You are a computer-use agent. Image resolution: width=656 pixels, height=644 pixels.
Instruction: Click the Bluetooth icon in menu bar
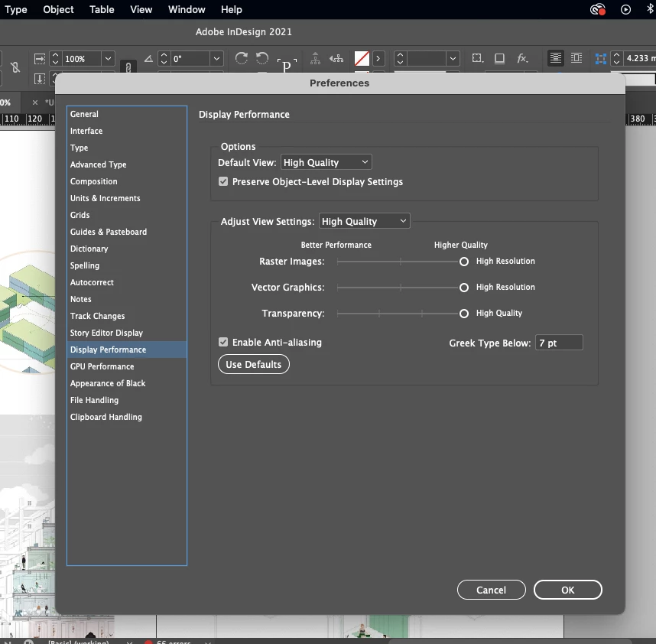point(650,9)
